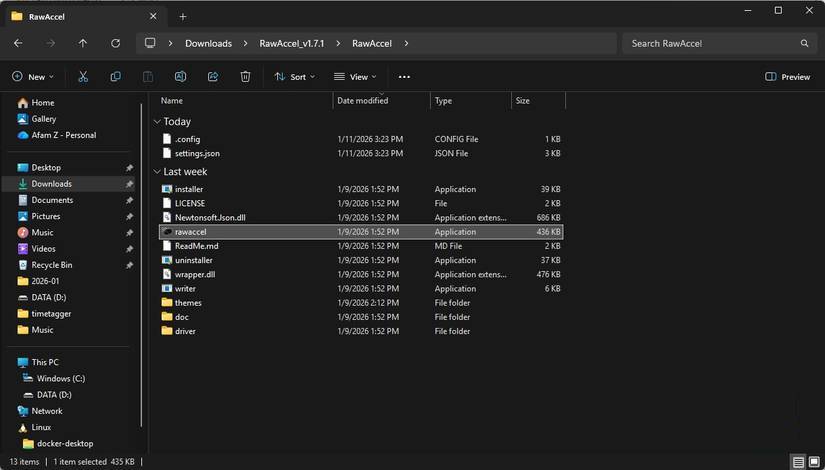Screen dimensions: 825x470
Task: Click the Copy icon in toolbar
Action: point(116,77)
